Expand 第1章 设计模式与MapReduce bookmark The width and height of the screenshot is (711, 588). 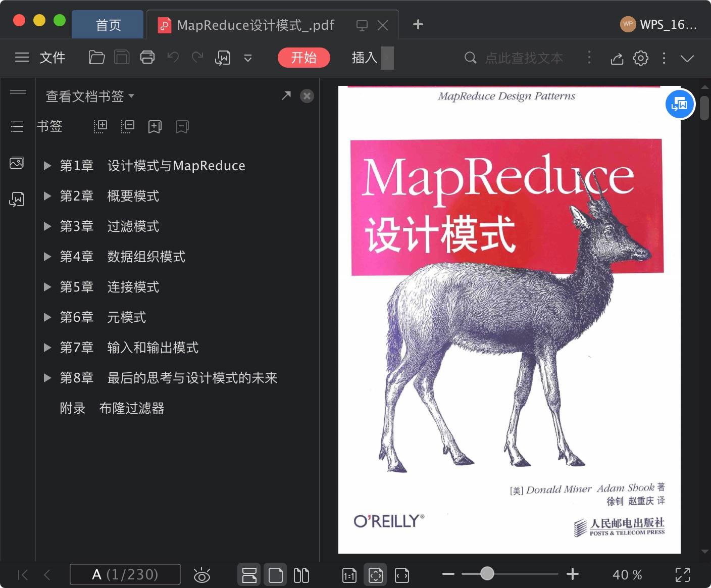(x=47, y=166)
